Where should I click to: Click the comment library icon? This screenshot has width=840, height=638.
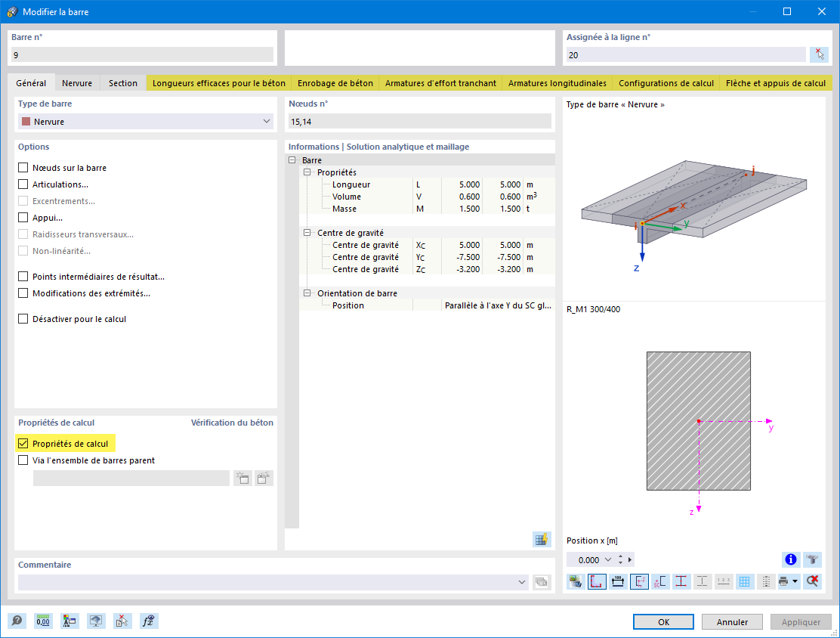coord(542,582)
